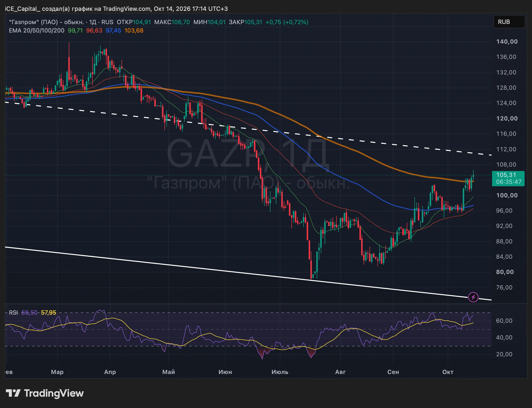
Task: Click the Июн month label on time axis
Action: pos(225,372)
